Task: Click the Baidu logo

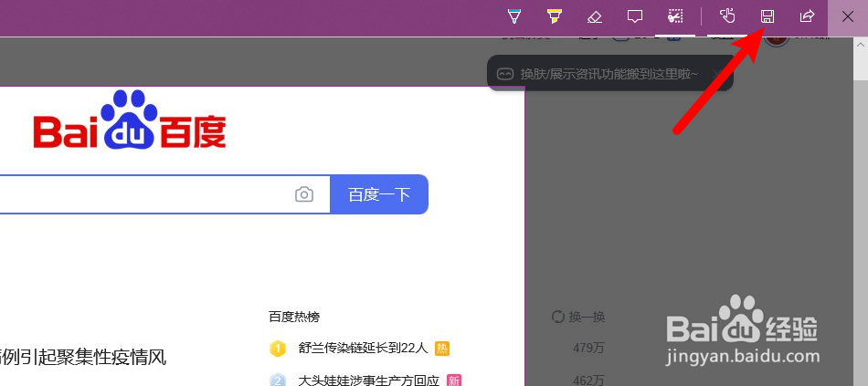Action: click(x=130, y=120)
